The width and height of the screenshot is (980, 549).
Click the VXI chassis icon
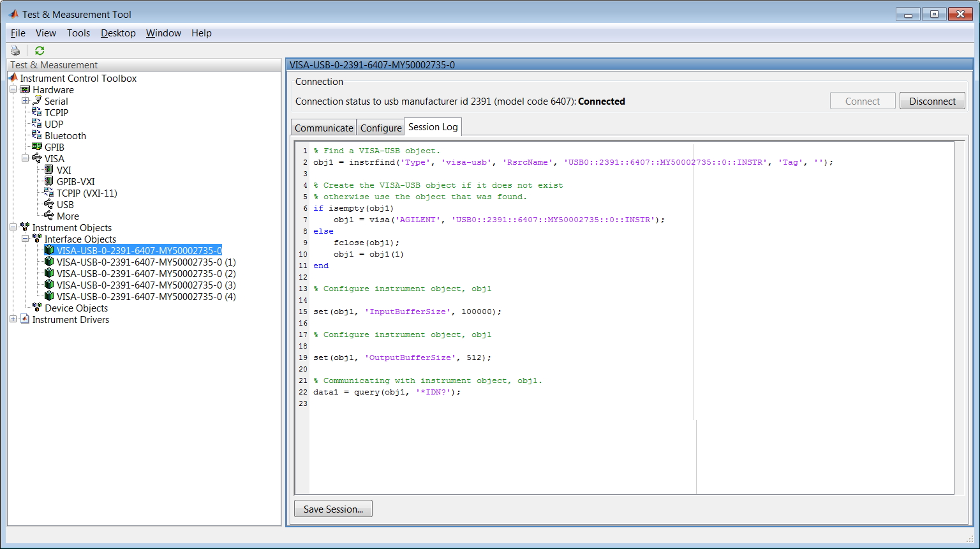49,170
